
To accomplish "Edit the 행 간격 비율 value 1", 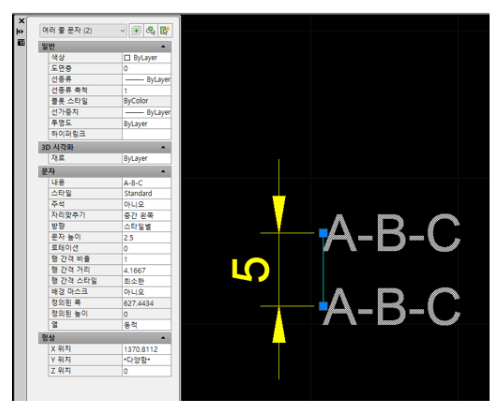I will pyautogui.click(x=147, y=259).
